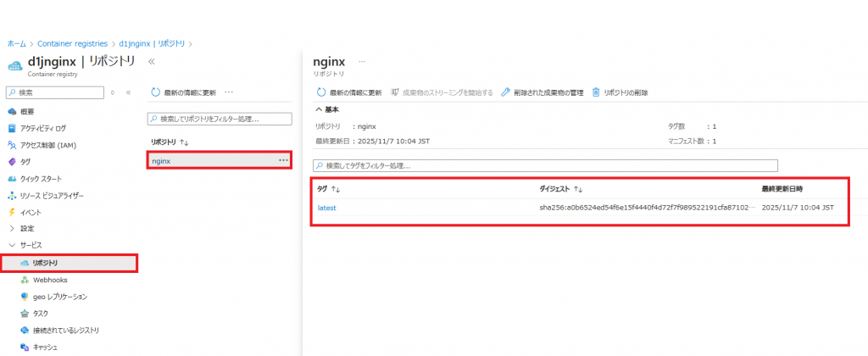The width and height of the screenshot is (868, 356).
Task: Click the tag filter search field
Action: click(x=546, y=165)
